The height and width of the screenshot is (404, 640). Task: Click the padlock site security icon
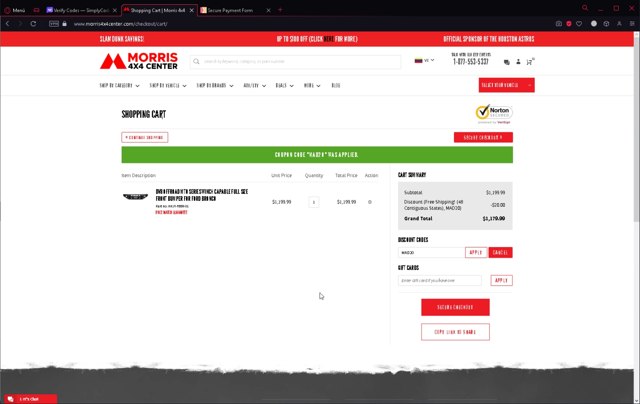[x=64, y=24]
